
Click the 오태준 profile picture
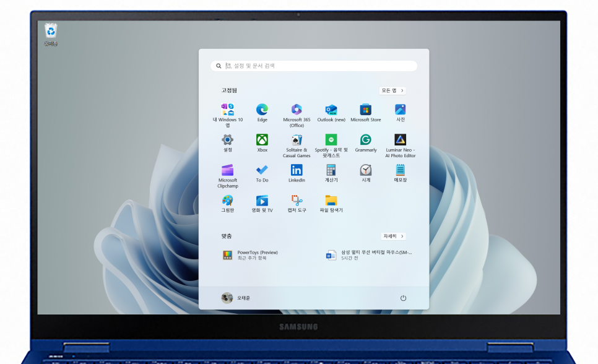tap(227, 298)
